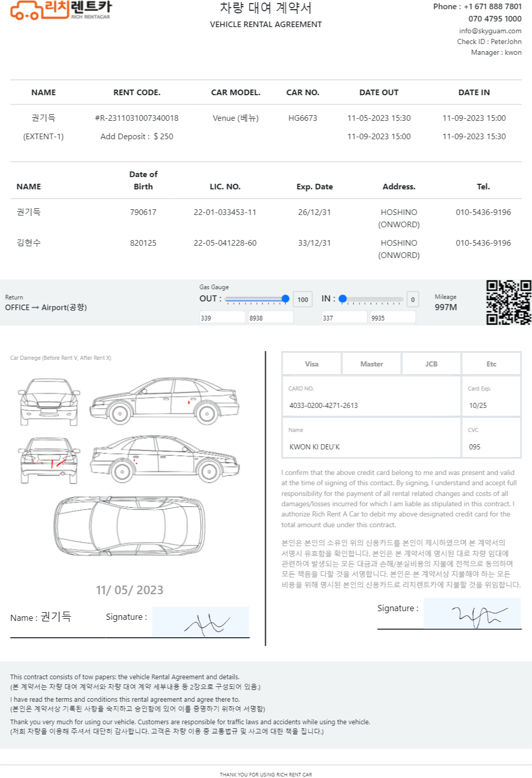
Task: Click the (EXTENT-1) label
Action: point(43,137)
